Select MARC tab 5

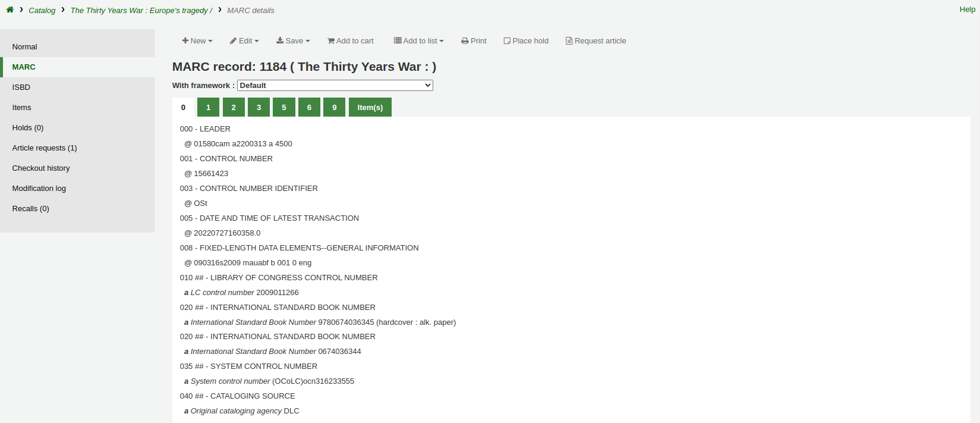284,108
